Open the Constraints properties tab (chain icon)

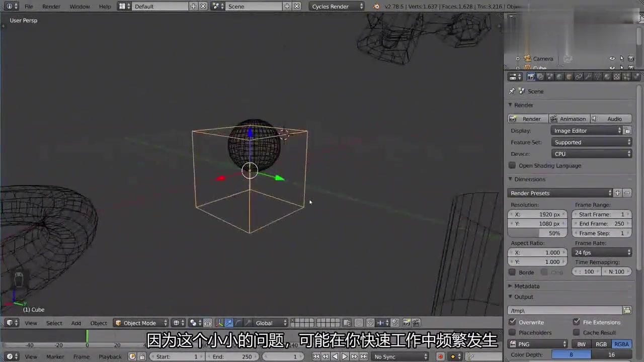[x=579, y=77]
